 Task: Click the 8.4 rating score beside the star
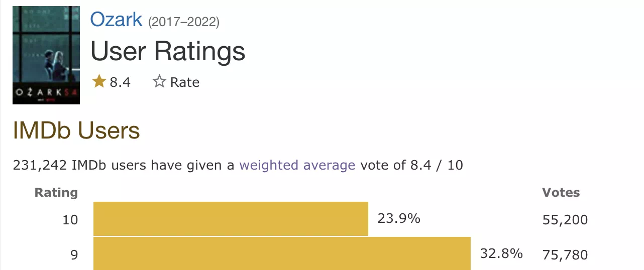click(x=120, y=82)
